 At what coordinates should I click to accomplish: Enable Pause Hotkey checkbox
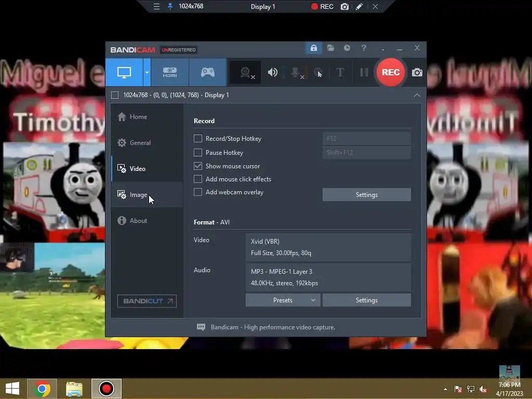(198, 153)
